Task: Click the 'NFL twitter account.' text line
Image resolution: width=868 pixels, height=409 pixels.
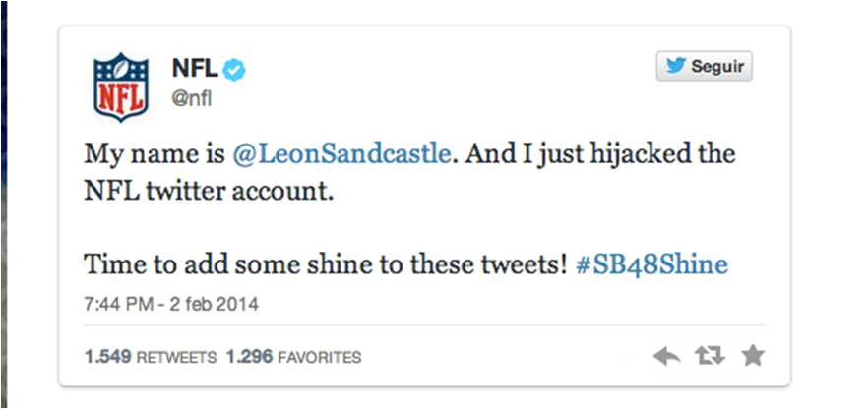Action: (210, 192)
